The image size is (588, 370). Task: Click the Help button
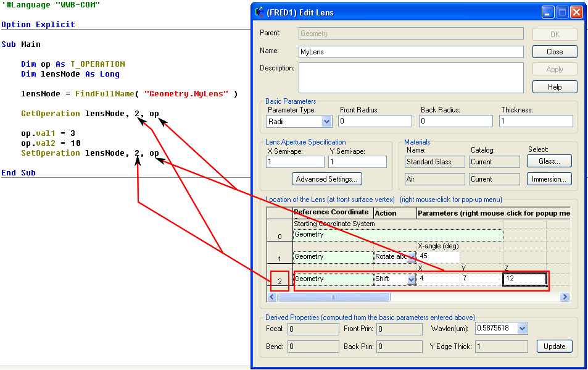pyautogui.click(x=554, y=87)
